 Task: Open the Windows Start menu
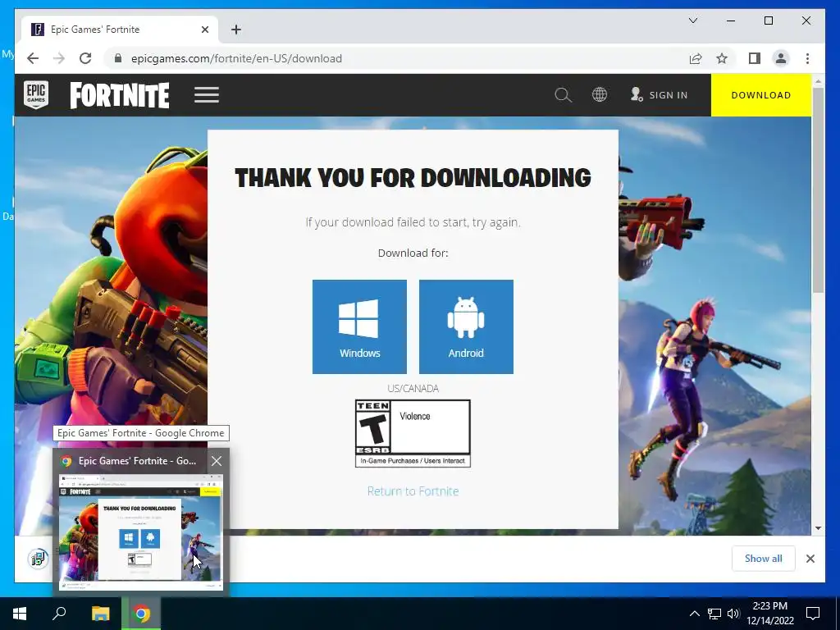pos(20,614)
